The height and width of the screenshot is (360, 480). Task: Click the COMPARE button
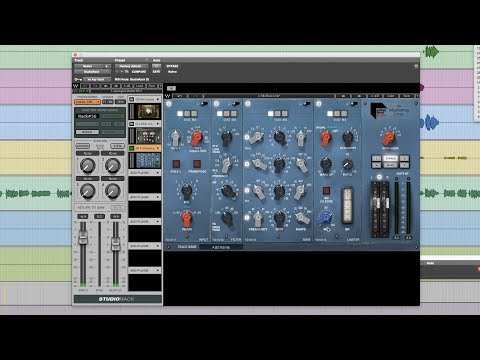[x=139, y=72]
